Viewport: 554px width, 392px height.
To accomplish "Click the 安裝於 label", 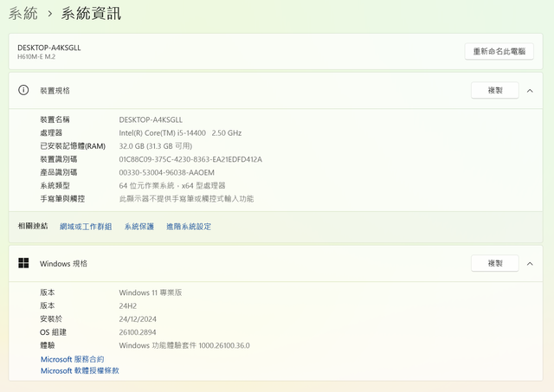I will [x=51, y=319].
